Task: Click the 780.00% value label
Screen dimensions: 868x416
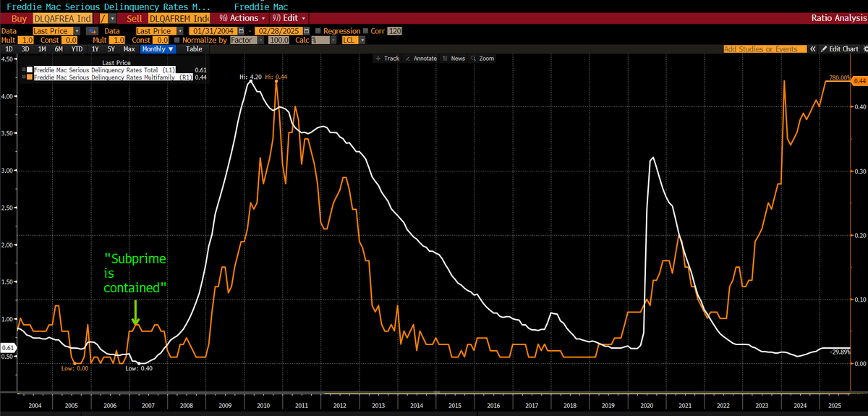Action: click(841, 77)
